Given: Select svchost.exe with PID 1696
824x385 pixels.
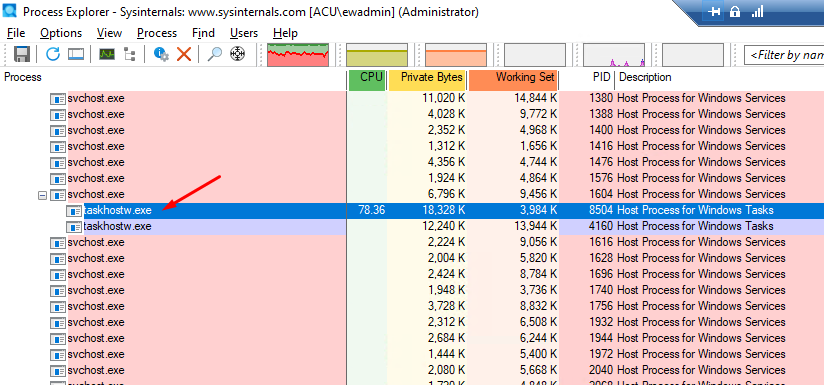Looking at the screenshot, I should coord(412,275).
